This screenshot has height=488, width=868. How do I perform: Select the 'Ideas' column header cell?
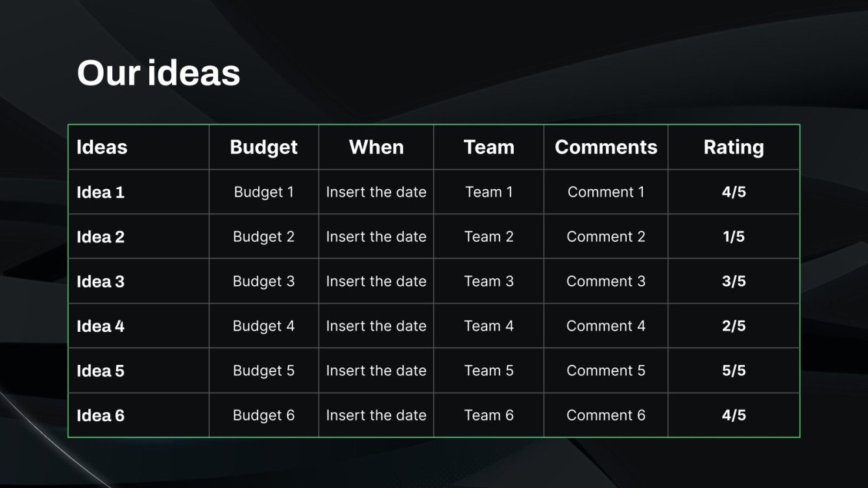[102, 147]
